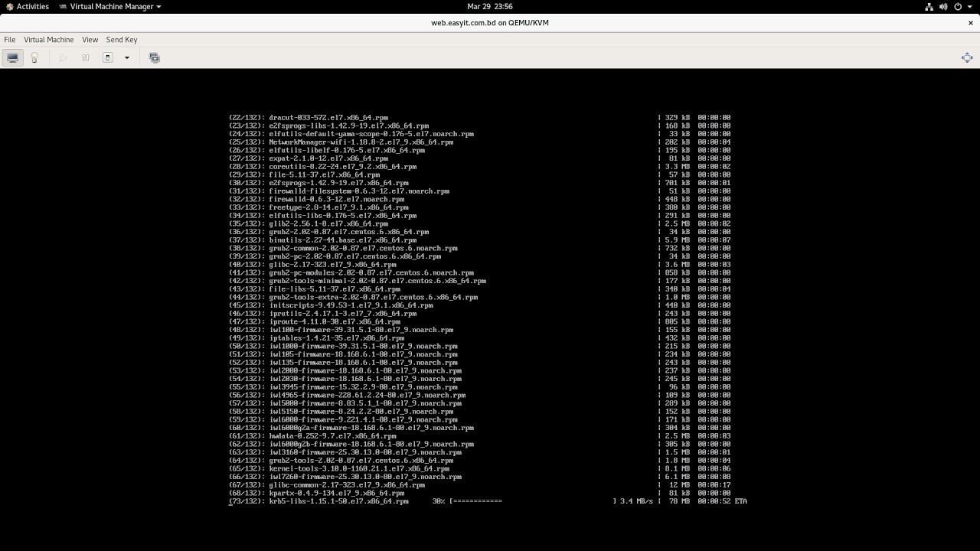This screenshot has width=980, height=551.
Task: Switch console to fullscreen view
Action: (967, 57)
